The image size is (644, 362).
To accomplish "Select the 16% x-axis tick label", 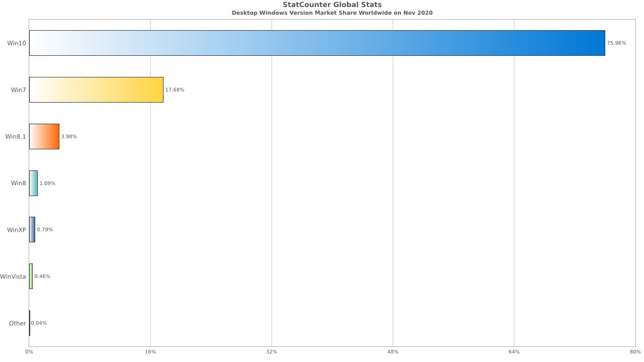I will click(x=150, y=352).
